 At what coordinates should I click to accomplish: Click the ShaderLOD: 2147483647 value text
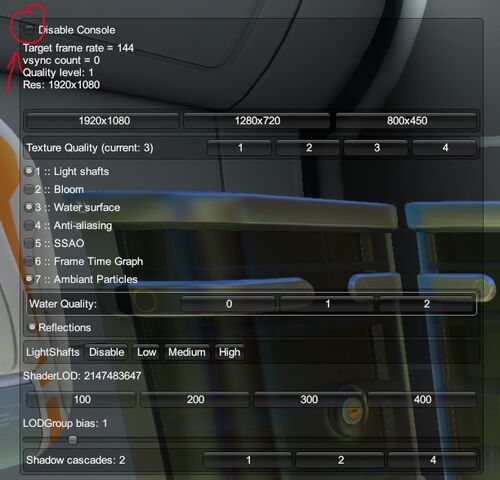[82, 376]
